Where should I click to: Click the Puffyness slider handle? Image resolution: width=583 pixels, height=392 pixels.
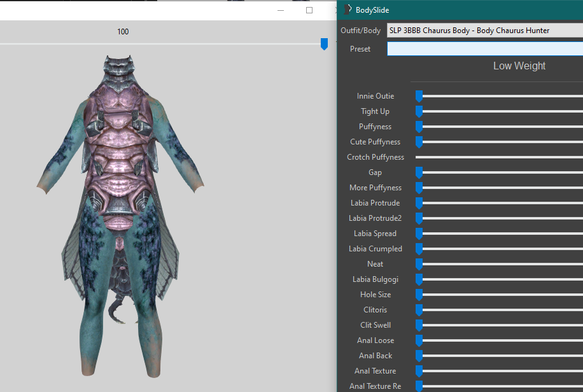coord(419,127)
